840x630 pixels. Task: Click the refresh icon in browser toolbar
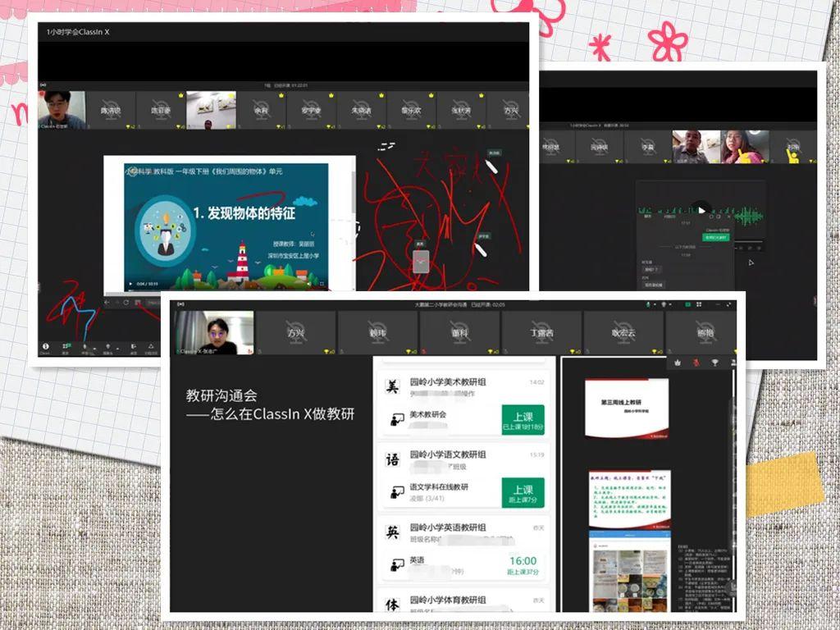(126, 303)
